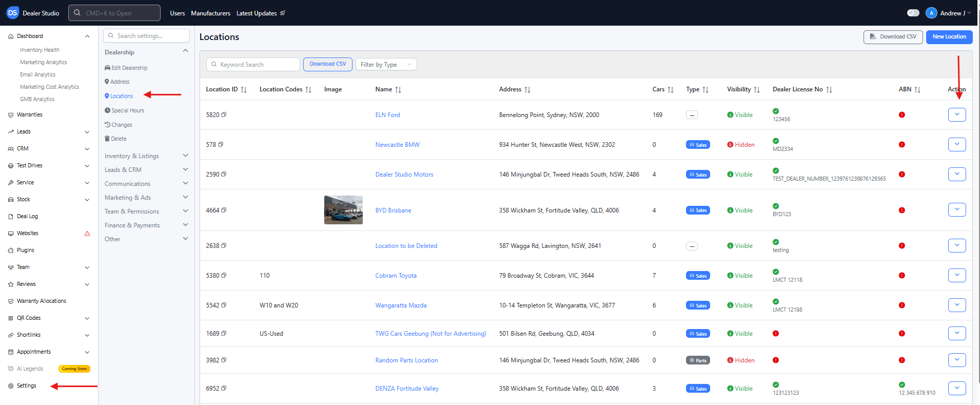980x405 pixels.
Task: Copy location ID 5820 using copy icon
Action: (x=224, y=114)
